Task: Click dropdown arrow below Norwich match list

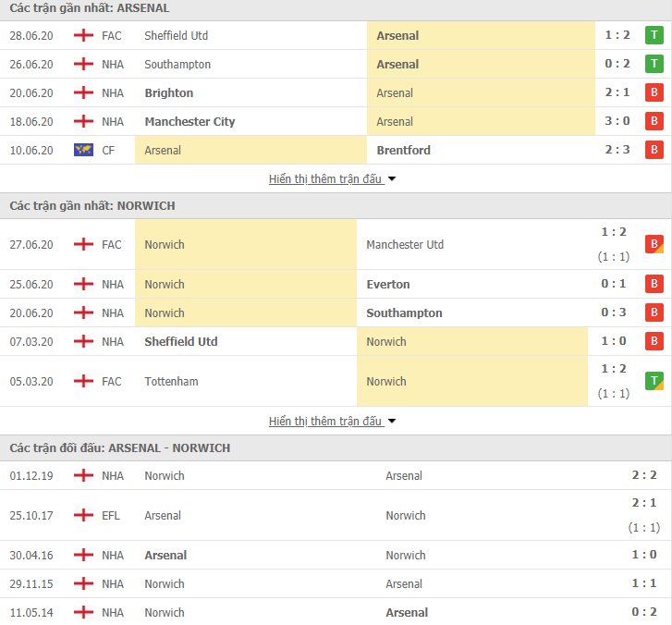Action: click(x=392, y=422)
